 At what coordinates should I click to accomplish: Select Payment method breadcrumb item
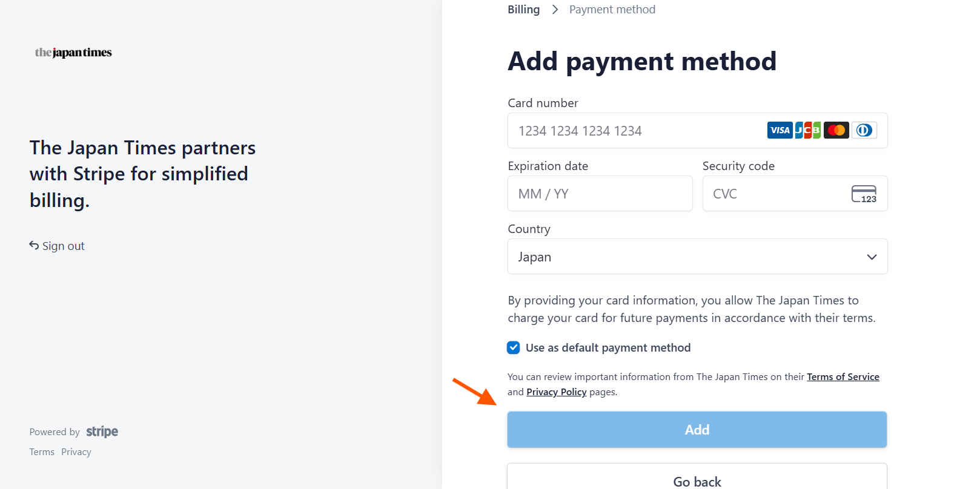pyautogui.click(x=612, y=10)
